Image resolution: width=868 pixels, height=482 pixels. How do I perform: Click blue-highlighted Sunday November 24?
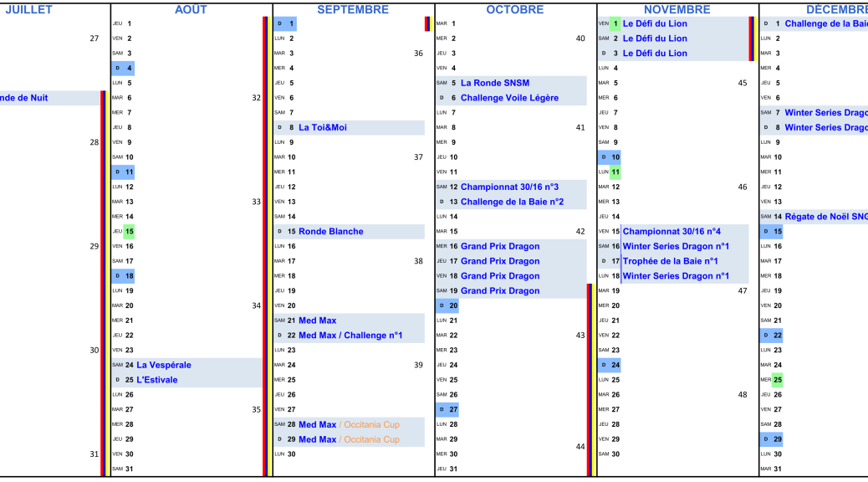(610, 365)
